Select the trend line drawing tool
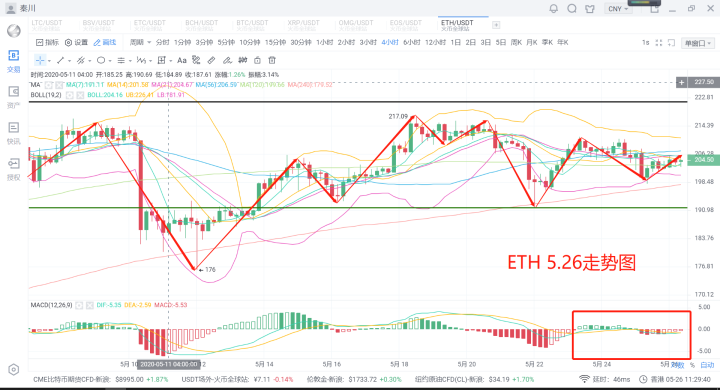720x390 pixels. (x=60, y=60)
